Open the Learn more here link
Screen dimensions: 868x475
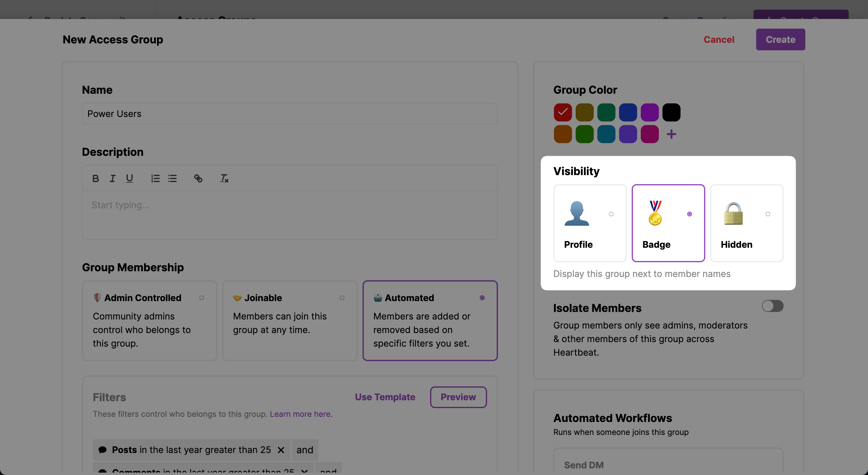pos(301,414)
